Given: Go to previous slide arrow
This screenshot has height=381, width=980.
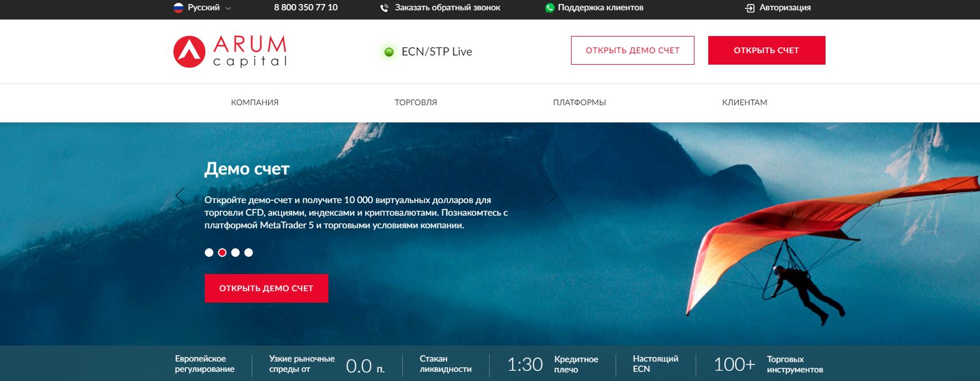Looking at the screenshot, I should (x=180, y=196).
